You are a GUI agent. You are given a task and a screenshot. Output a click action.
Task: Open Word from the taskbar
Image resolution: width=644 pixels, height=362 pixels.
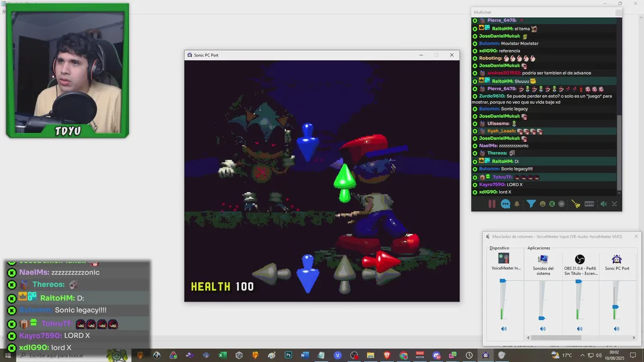tap(304, 355)
